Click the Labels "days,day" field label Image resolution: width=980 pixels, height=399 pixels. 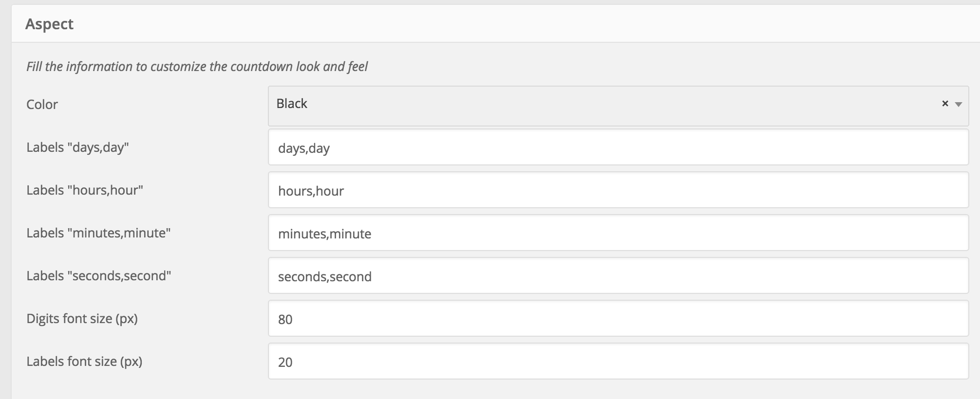77,147
